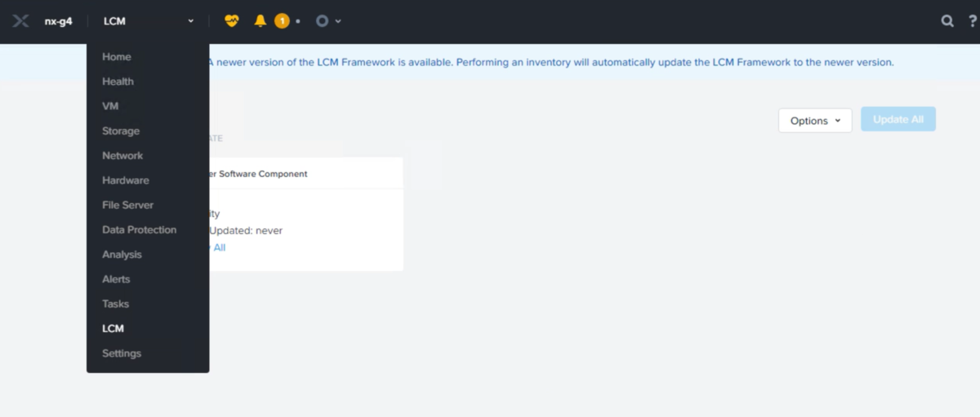
Task: Open the tasks circle status icon
Action: pyautogui.click(x=323, y=21)
